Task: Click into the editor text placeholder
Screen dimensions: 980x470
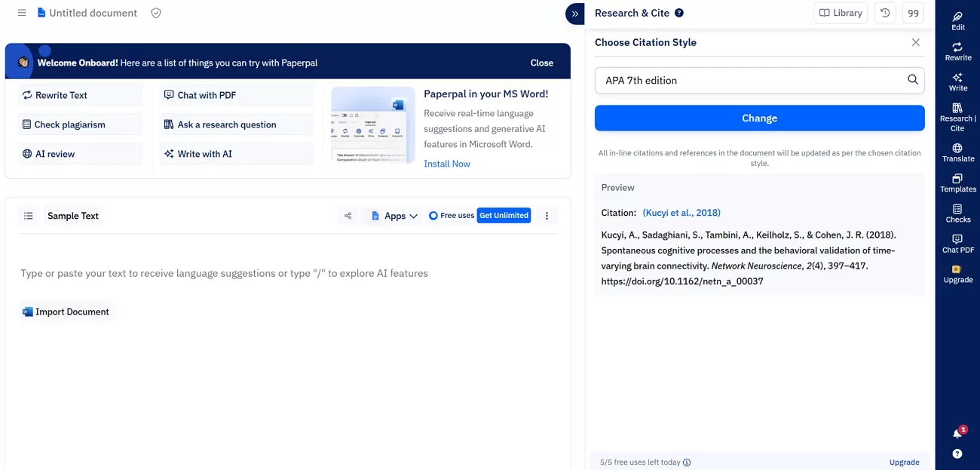Action: [225, 273]
